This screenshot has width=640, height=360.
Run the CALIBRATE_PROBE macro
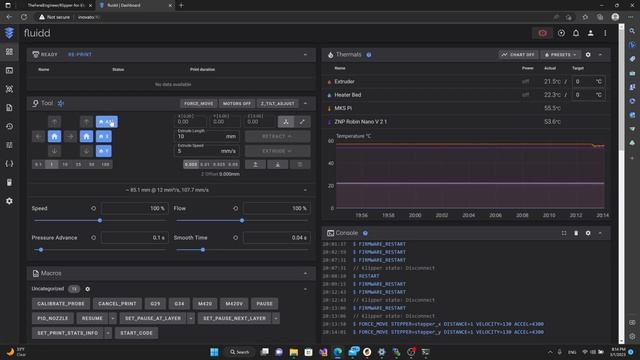point(61,304)
